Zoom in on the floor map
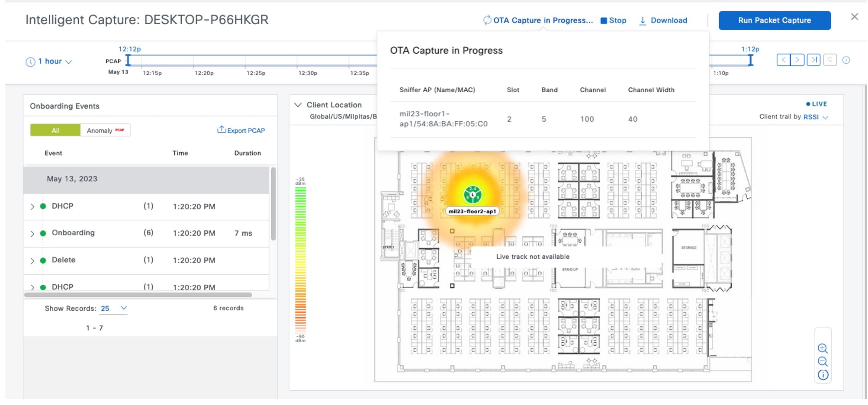The height and width of the screenshot is (405, 868). [x=823, y=348]
